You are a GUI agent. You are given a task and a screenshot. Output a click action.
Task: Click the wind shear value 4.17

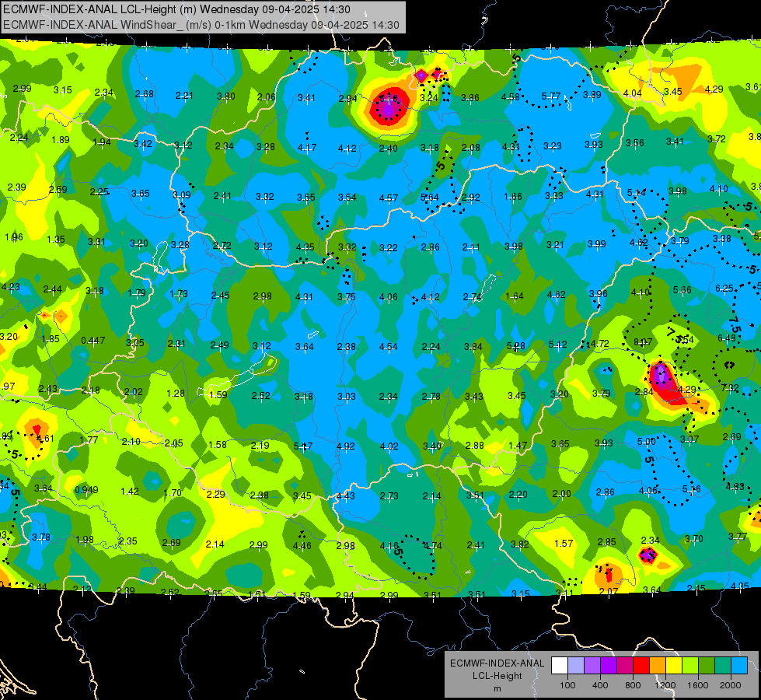click(307, 148)
